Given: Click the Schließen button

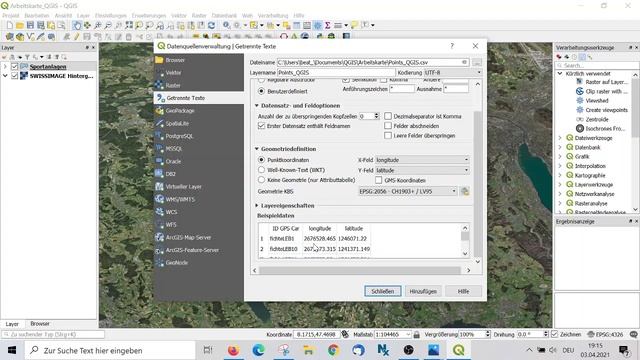Looking at the screenshot, I should [x=382, y=291].
